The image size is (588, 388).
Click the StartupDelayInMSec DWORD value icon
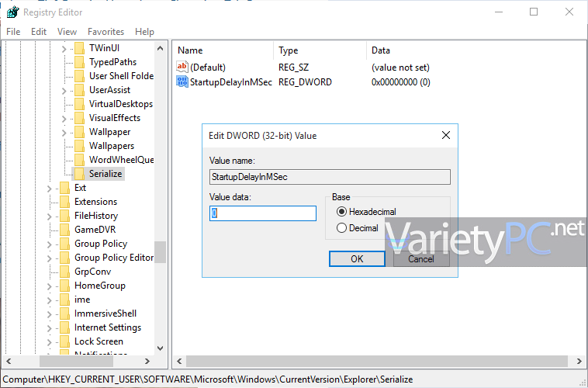(x=182, y=81)
